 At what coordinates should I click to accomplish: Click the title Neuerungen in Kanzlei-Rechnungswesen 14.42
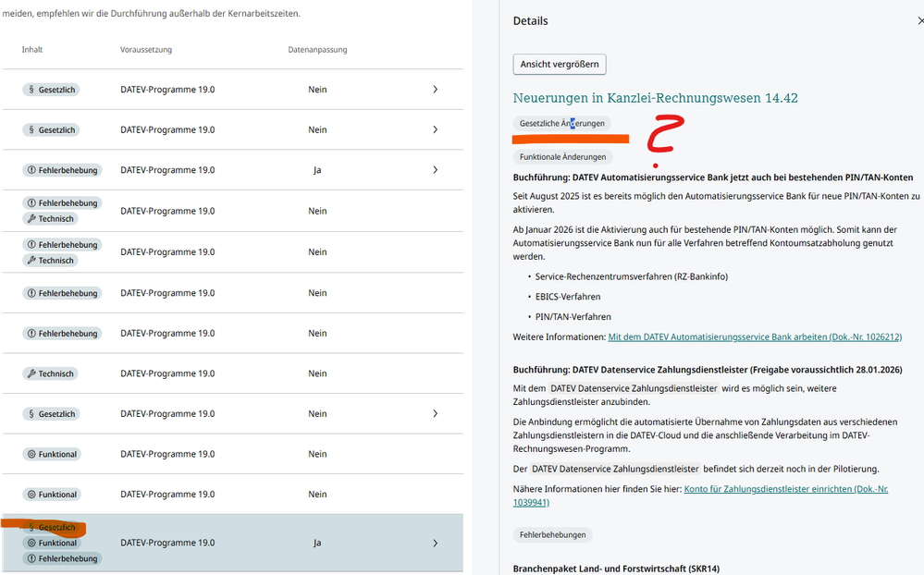click(x=655, y=98)
